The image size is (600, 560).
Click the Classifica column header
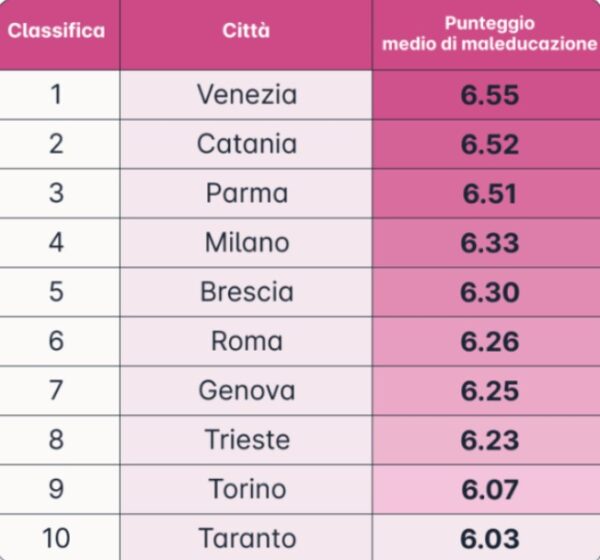click(x=56, y=31)
